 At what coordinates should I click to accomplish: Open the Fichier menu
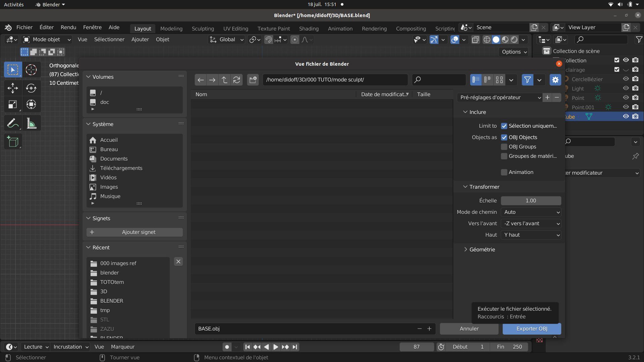[24, 27]
